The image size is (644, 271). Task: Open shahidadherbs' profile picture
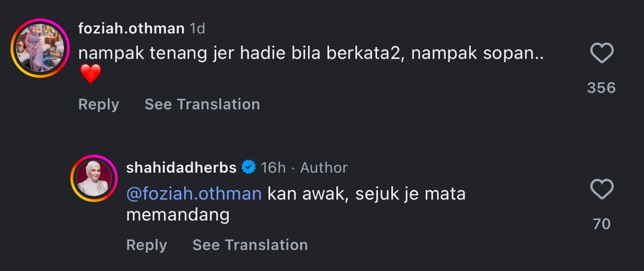tap(94, 178)
